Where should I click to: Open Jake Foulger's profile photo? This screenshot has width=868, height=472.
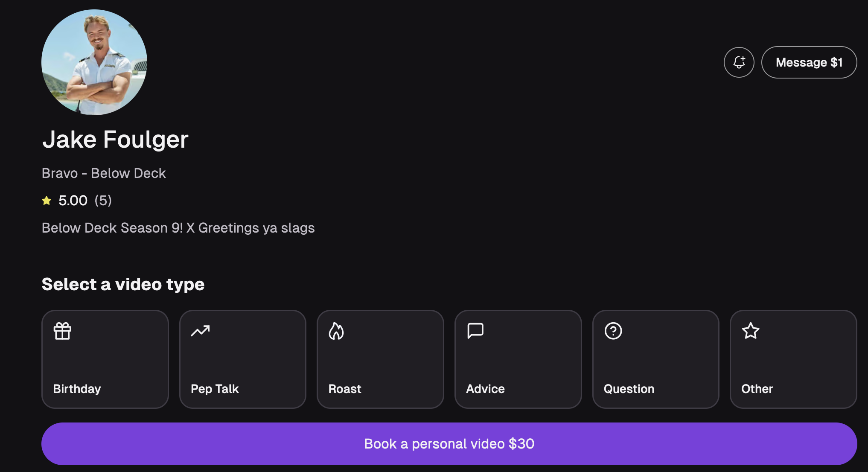(x=94, y=62)
